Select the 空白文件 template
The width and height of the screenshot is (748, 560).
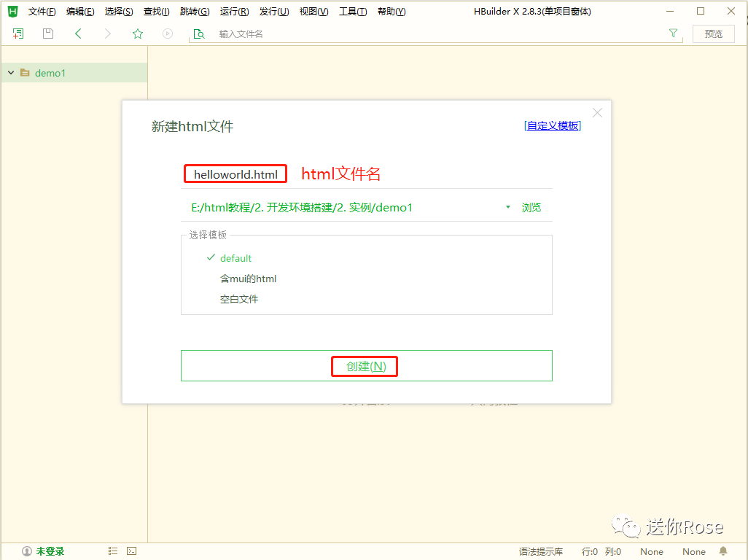238,298
